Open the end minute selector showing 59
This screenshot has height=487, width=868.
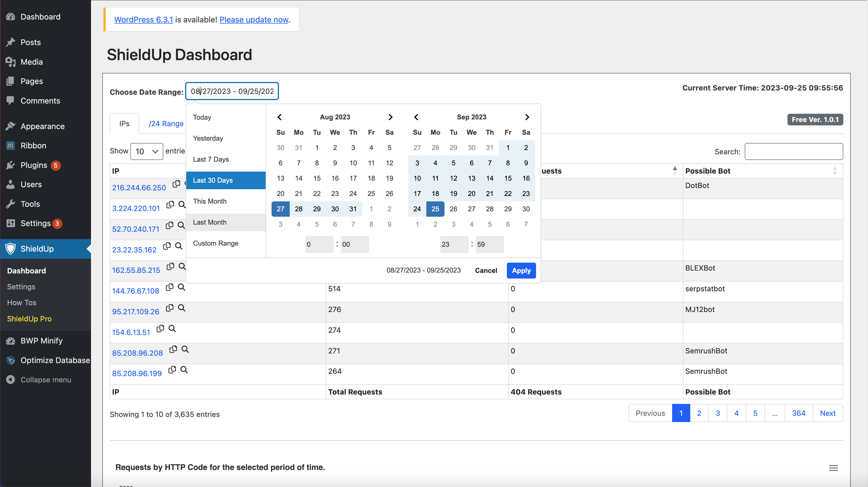pos(489,244)
